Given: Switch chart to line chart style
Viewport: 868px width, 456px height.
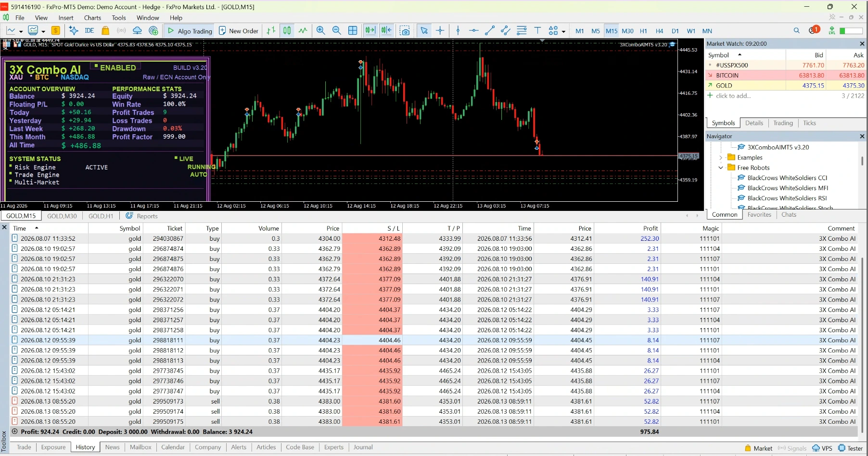Looking at the screenshot, I should [x=303, y=31].
